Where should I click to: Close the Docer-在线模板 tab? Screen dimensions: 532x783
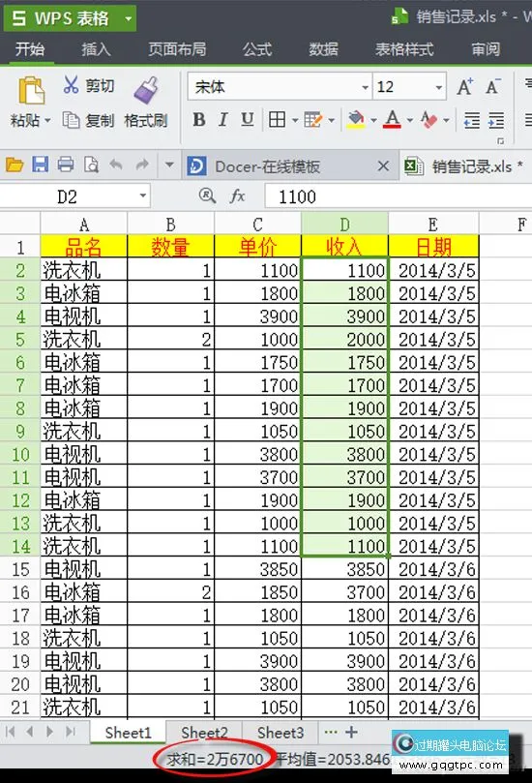coord(383,166)
